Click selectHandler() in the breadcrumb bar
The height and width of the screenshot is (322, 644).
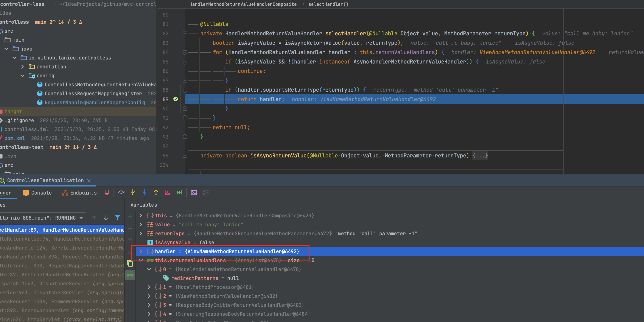coord(328,4)
